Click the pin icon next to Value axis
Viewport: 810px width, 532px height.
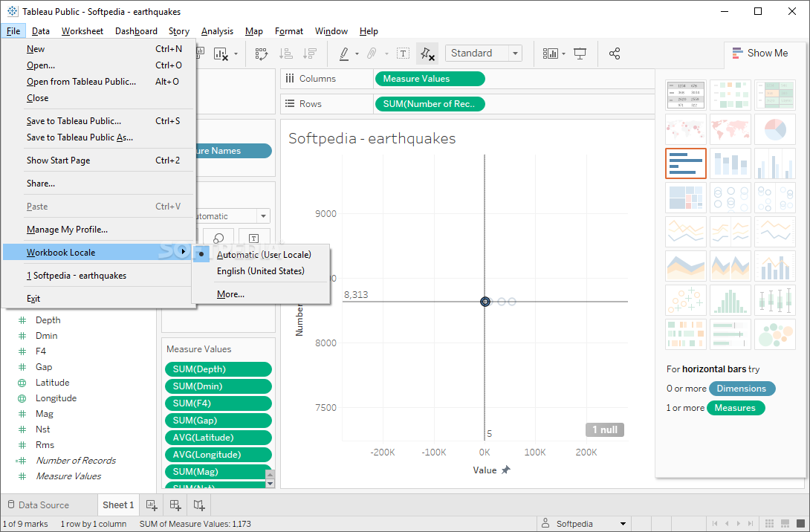[x=506, y=470]
